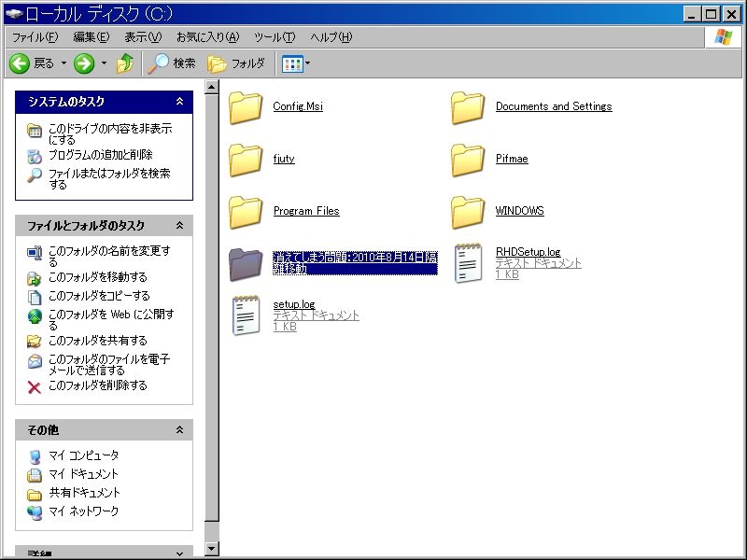This screenshot has width=747, height=560.
Task: Click このフォルダを削除する link
Action: pyautogui.click(x=98, y=385)
